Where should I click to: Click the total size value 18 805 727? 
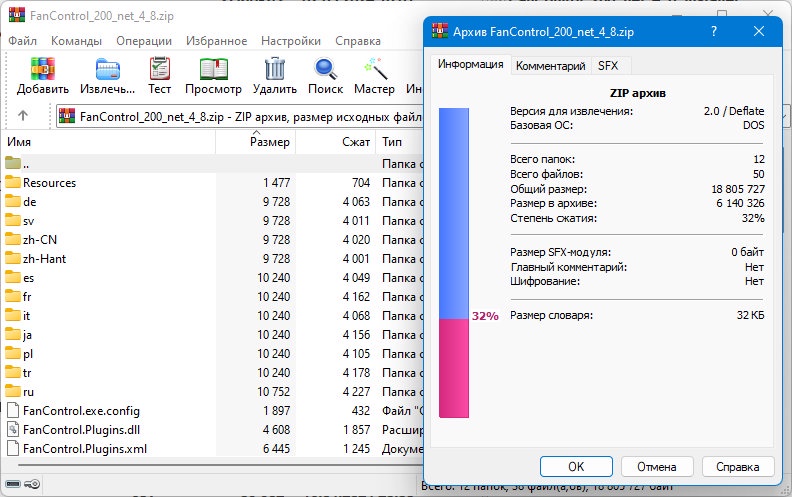click(x=738, y=189)
